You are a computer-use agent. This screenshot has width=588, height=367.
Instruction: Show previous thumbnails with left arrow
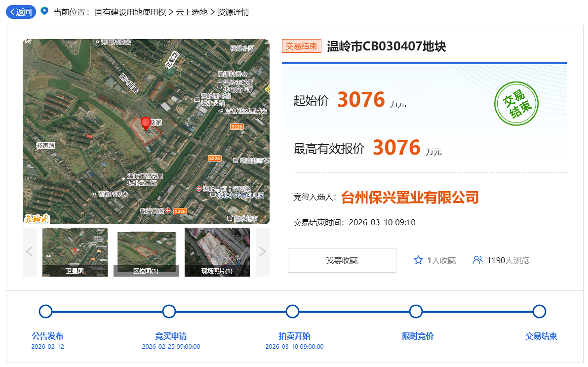tap(29, 252)
